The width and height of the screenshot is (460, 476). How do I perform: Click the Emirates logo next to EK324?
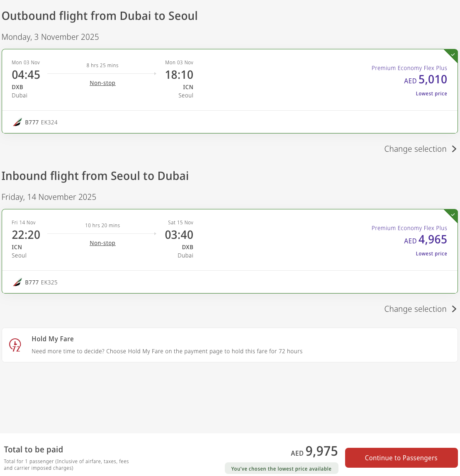(x=17, y=122)
